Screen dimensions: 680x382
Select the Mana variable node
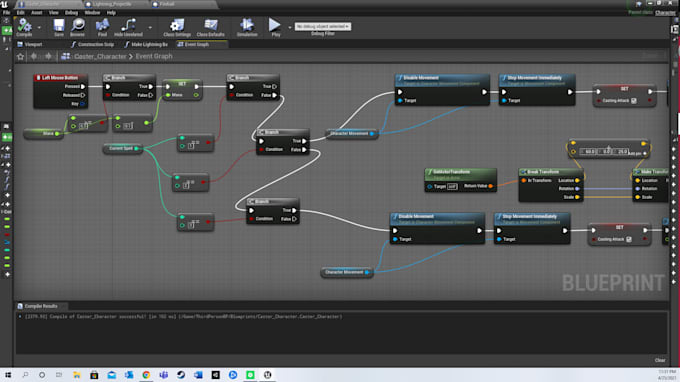coord(43,134)
